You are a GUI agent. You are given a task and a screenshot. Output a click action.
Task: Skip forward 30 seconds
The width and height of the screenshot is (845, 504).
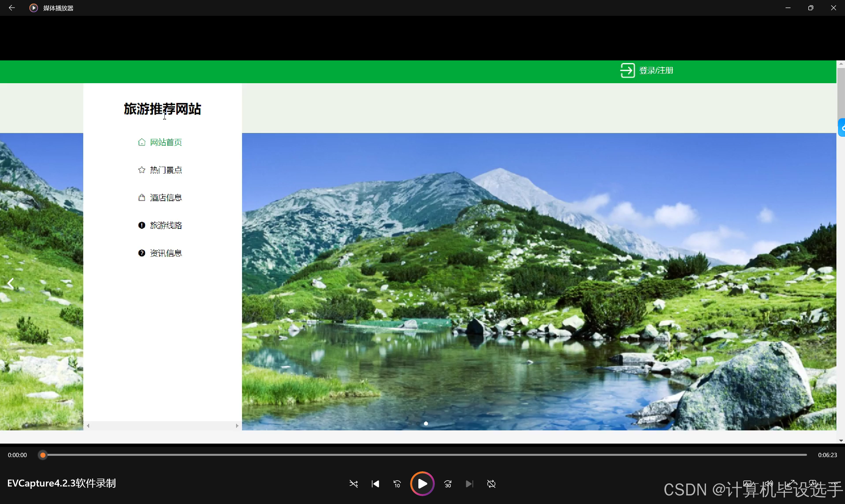[448, 484]
